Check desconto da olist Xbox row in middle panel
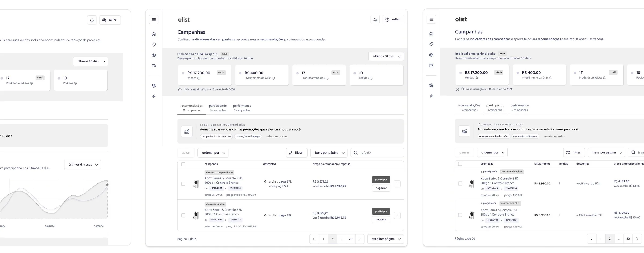Viewport: 644px width, 253px height. click(183, 215)
